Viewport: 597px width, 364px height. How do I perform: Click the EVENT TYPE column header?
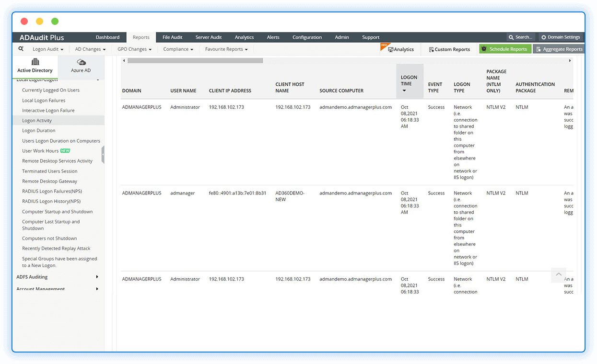pos(435,87)
